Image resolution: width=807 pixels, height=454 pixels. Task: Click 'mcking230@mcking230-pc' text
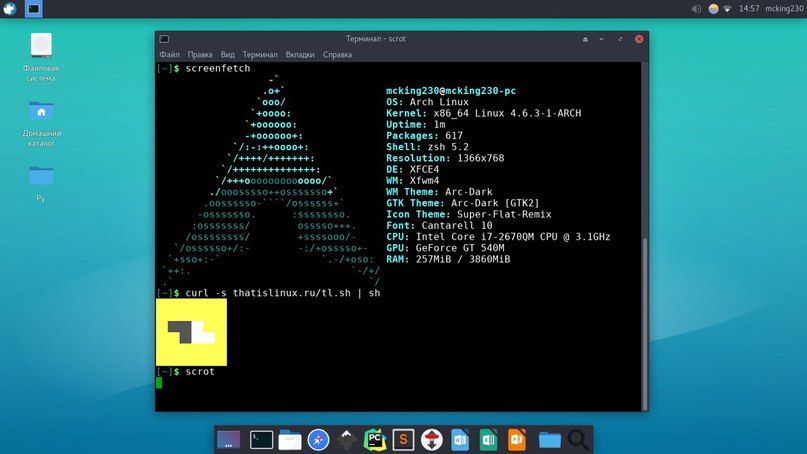[451, 91]
